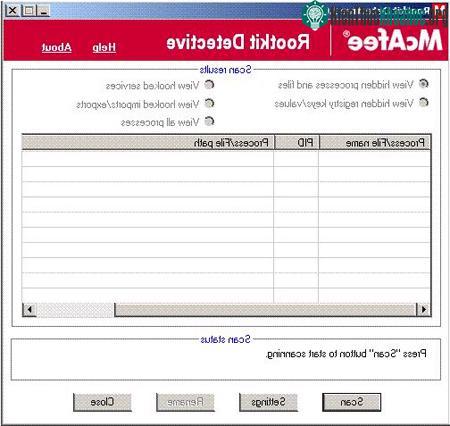This screenshot has width=450, height=426.
Task: Click the scrollbar arrow beside the Scan results table's right border
Action: [424, 310]
